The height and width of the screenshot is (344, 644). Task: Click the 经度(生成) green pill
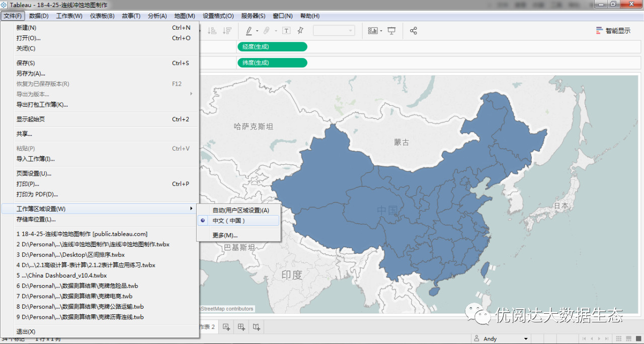click(x=272, y=46)
